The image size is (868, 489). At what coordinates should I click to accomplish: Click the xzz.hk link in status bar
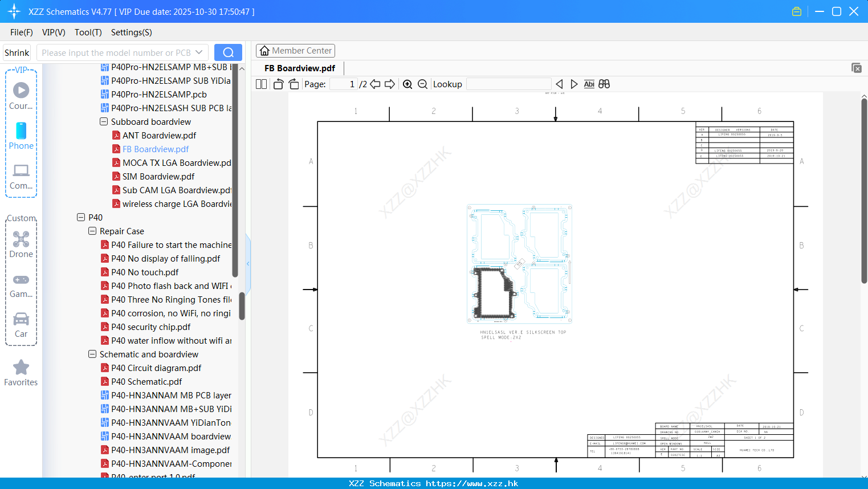(472, 483)
